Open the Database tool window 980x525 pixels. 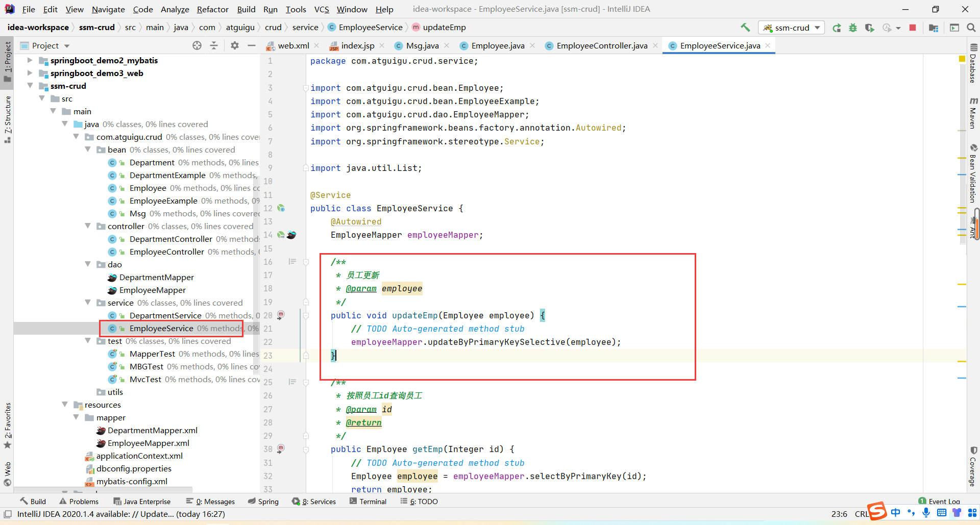pos(973,63)
